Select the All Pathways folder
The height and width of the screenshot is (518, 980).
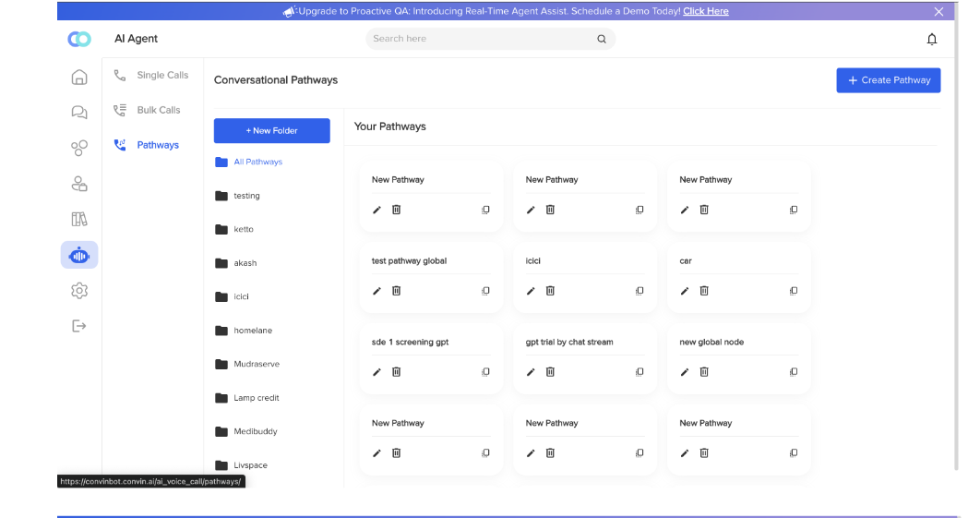(x=249, y=162)
